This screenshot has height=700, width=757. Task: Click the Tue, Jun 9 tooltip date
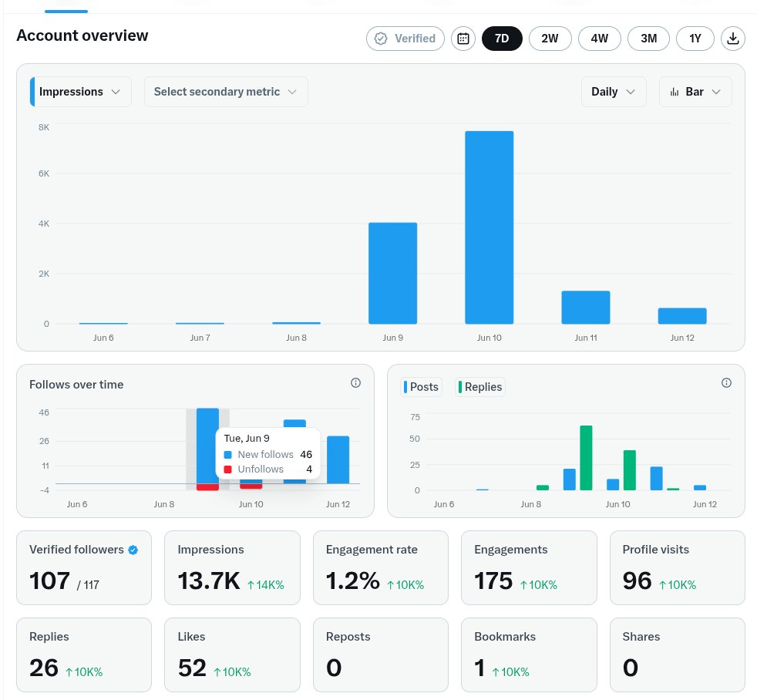pyautogui.click(x=247, y=439)
